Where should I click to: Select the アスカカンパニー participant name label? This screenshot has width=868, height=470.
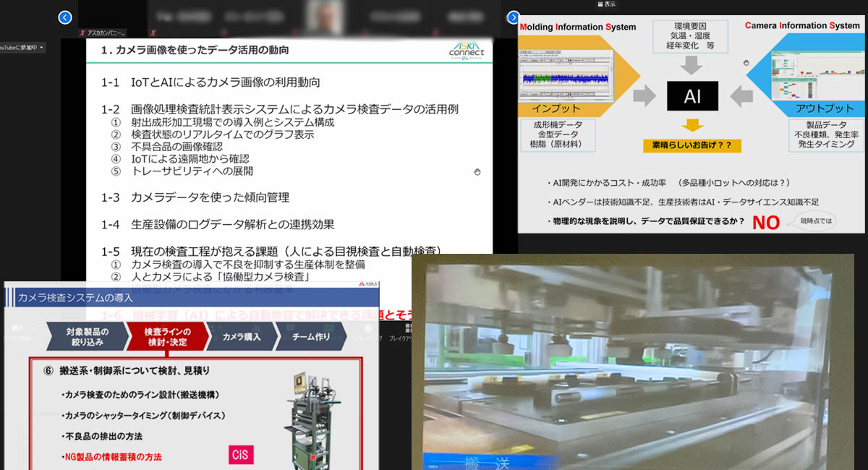(x=106, y=33)
